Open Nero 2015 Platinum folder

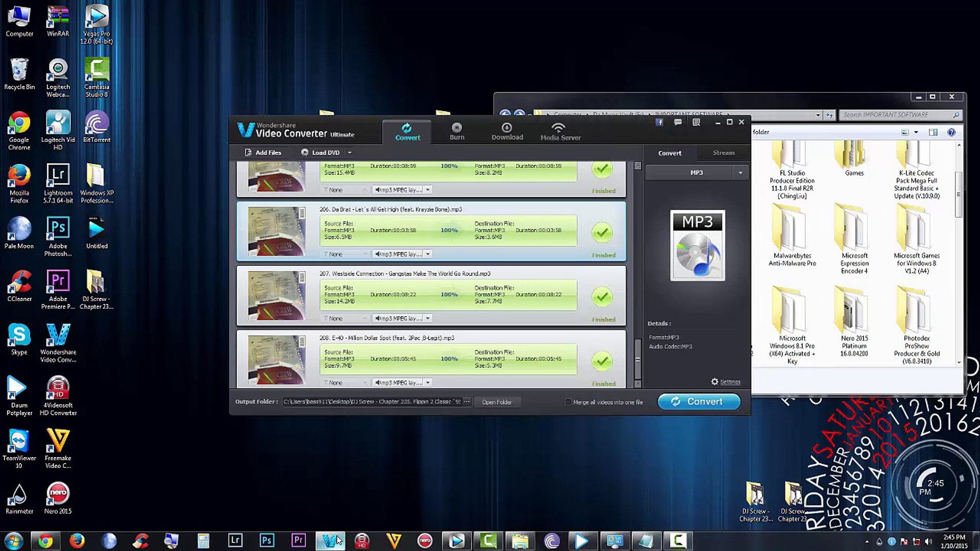(x=854, y=322)
